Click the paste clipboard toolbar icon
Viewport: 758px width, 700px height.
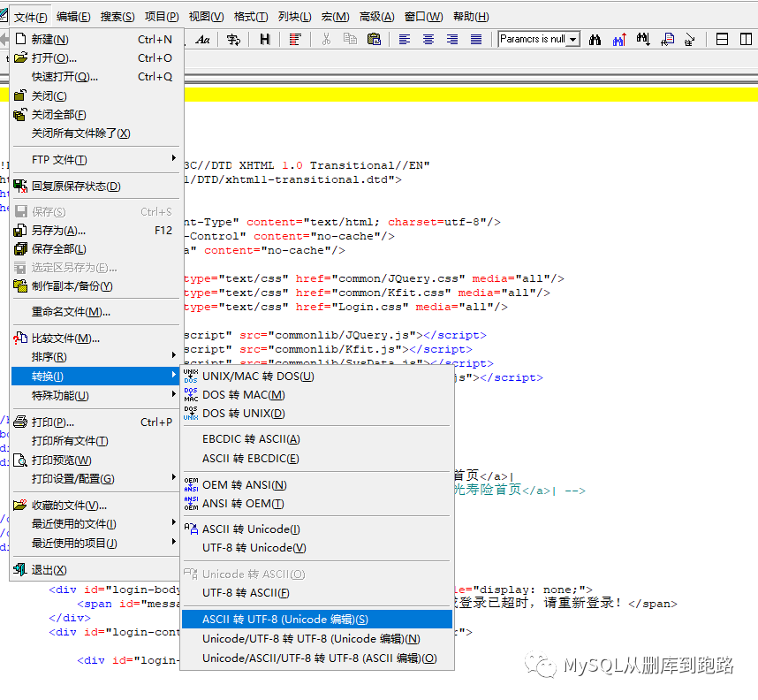point(374,39)
